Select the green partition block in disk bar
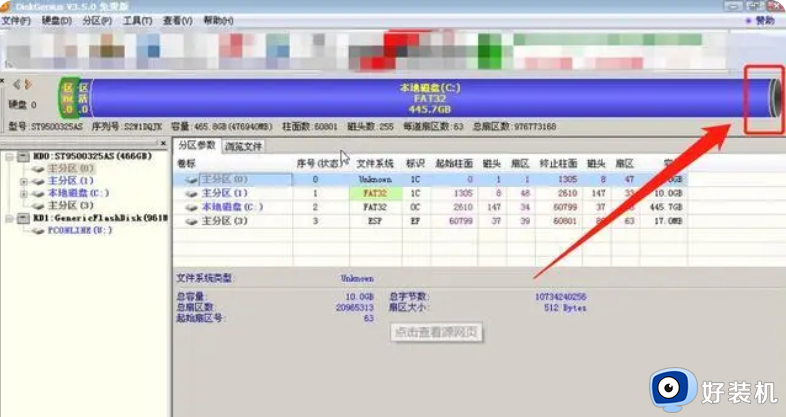This screenshot has height=417, width=786. click(x=69, y=96)
